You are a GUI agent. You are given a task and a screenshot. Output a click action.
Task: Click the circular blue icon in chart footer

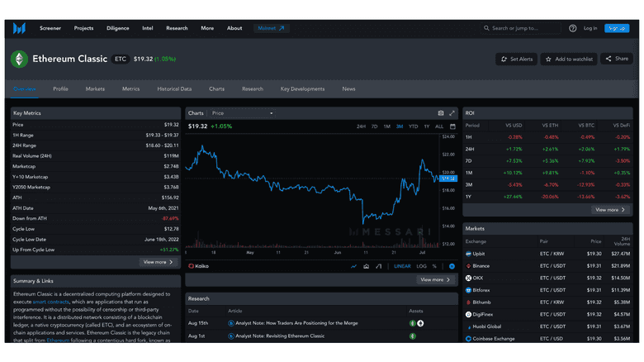coord(452,266)
